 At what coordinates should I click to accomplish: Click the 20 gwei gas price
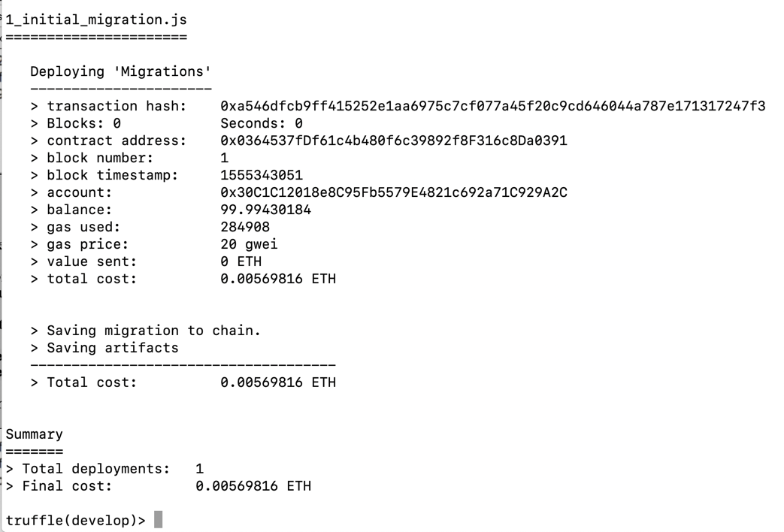pos(249,244)
